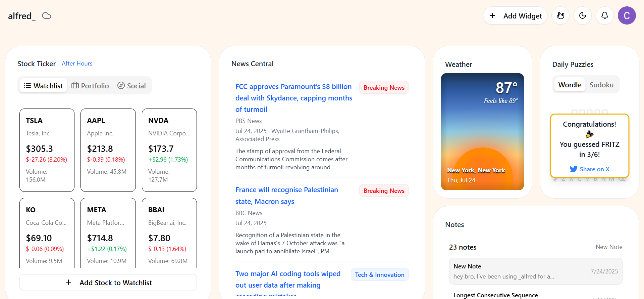The image size is (644, 299).
Task: Switch to the Social tab
Action: 131,86
